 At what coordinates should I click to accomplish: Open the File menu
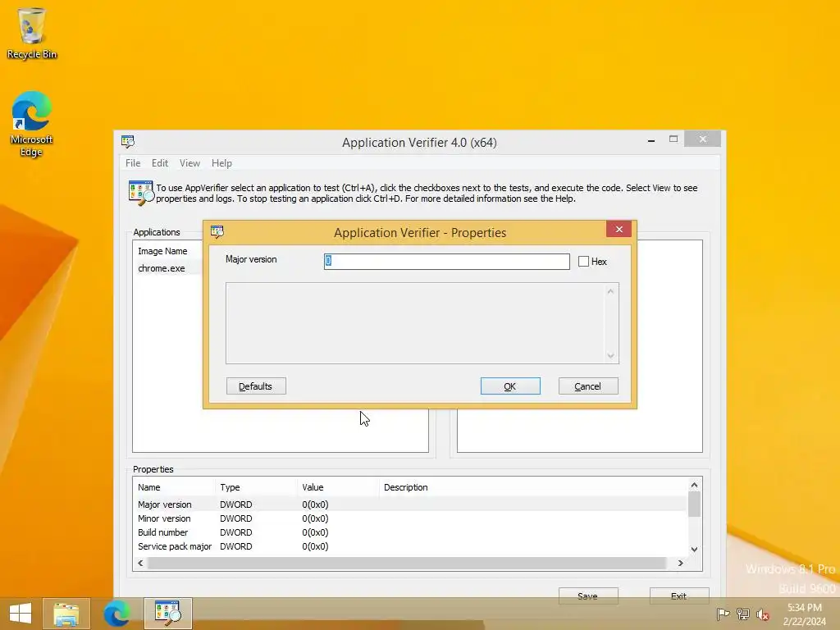pos(133,163)
